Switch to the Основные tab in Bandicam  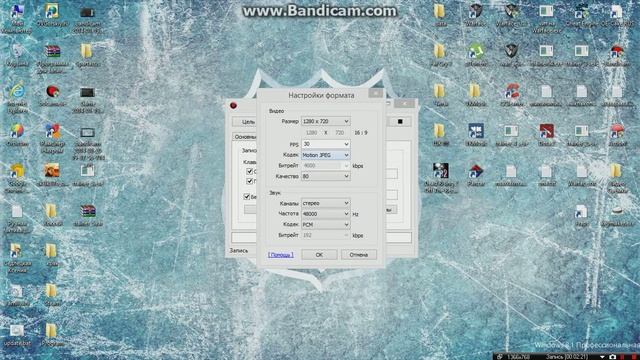(x=245, y=137)
